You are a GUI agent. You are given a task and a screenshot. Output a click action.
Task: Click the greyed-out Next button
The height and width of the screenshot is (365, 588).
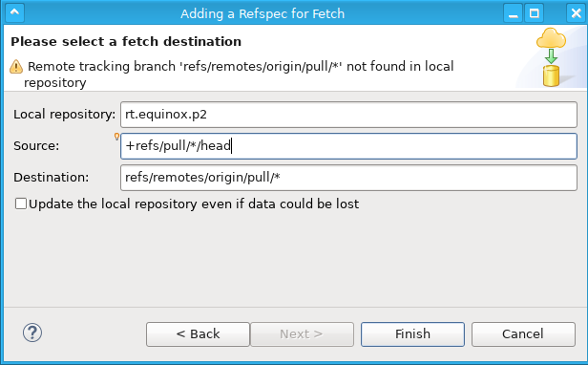pyautogui.click(x=302, y=334)
